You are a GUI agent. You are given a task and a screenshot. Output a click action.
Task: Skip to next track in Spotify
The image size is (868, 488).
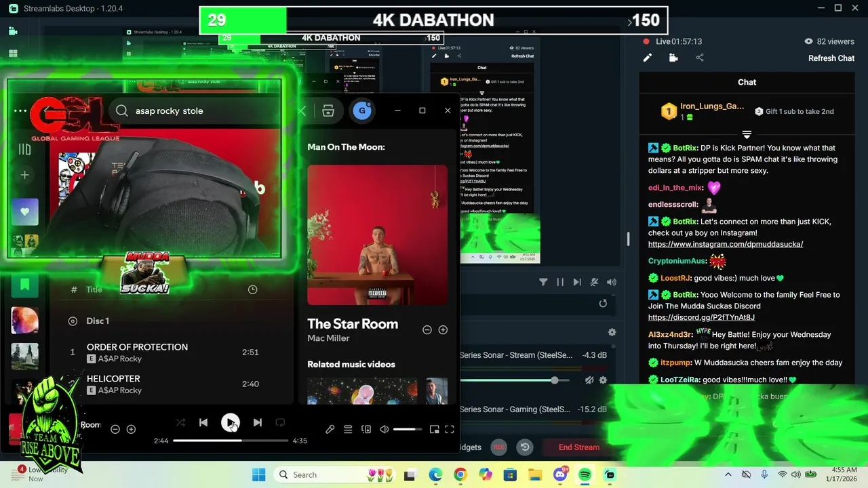tap(258, 422)
